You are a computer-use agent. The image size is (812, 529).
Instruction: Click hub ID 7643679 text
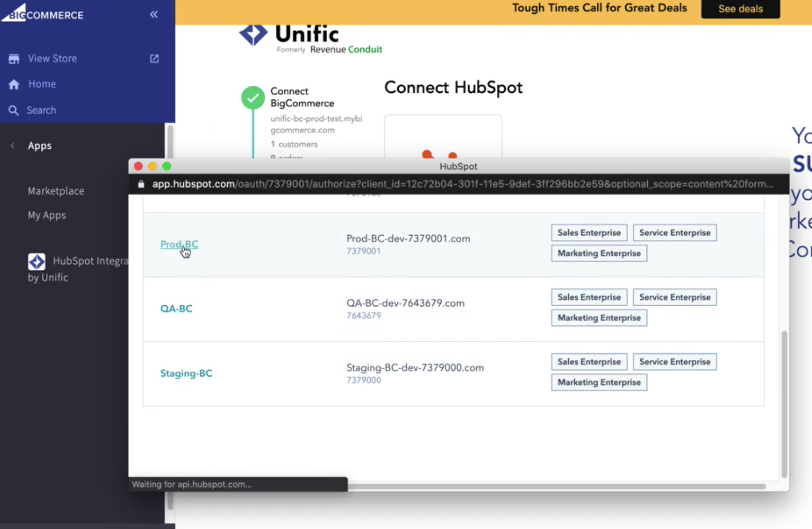click(x=364, y=316)
